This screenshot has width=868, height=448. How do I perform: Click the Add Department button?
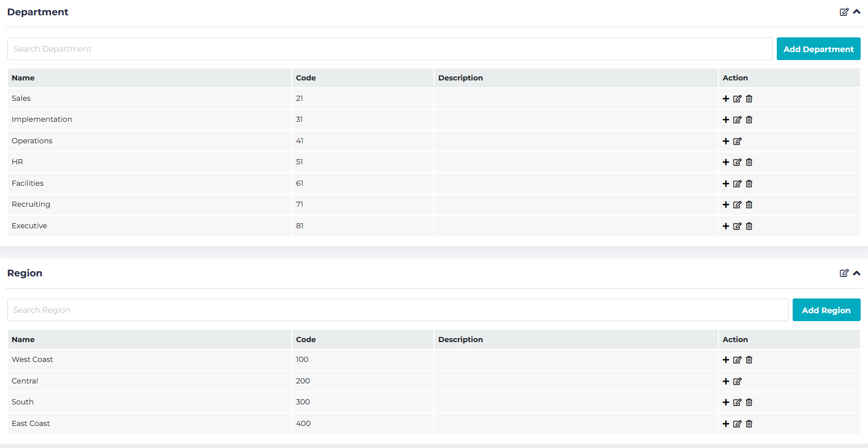pyautogui.click(x=818, y=49)
